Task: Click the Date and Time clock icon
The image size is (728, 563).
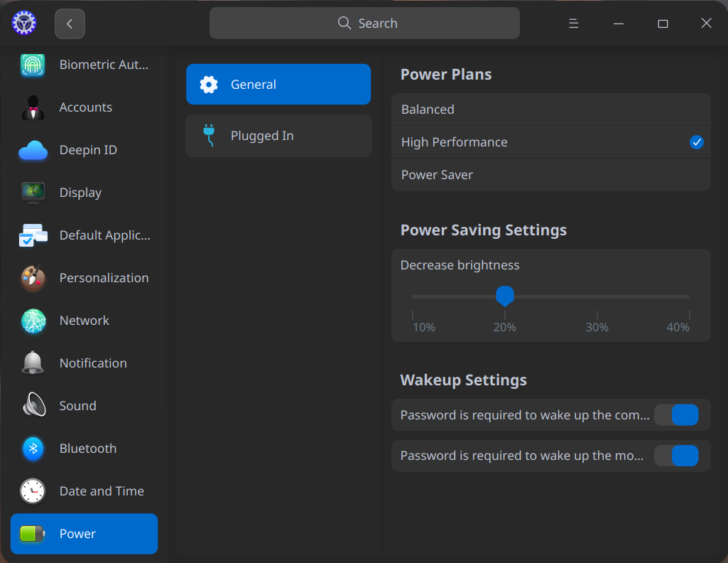Action: [x=33, y=491]
